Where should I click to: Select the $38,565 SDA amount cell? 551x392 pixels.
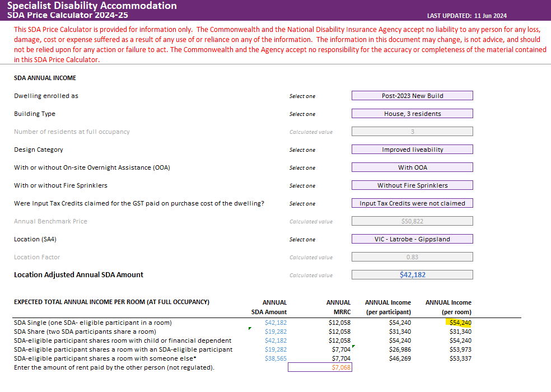point(275,358)
